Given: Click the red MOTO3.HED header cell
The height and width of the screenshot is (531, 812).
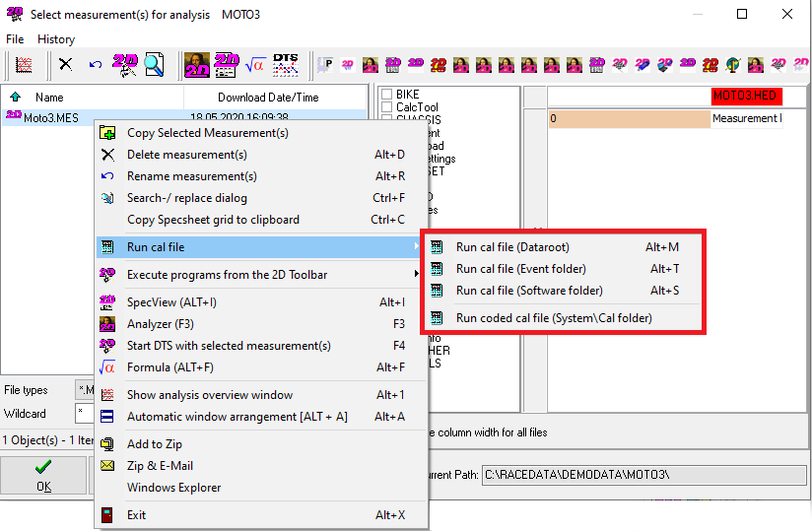Looking at the screenshot, I should point(746,97).
